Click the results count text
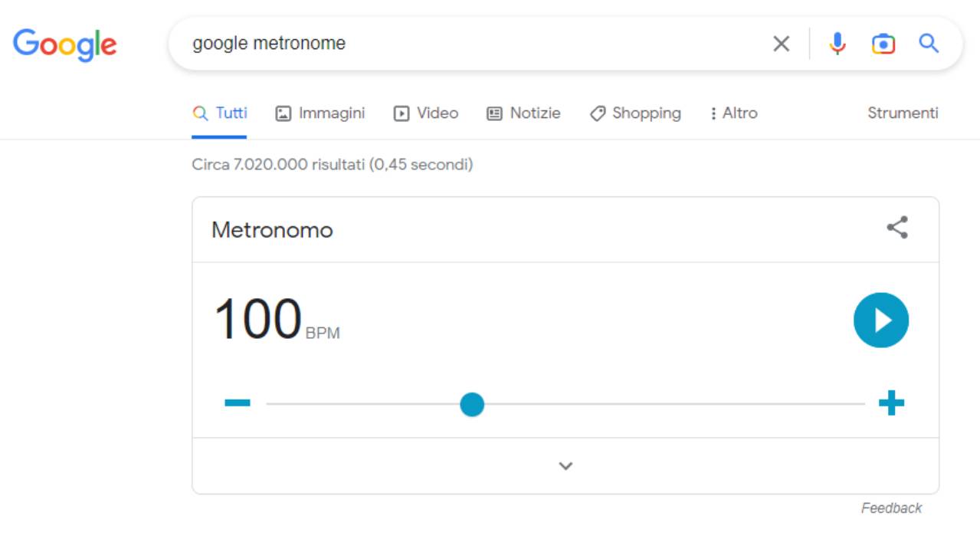The width and height of the screenshot is (980, 552). (x=333, y=165)
